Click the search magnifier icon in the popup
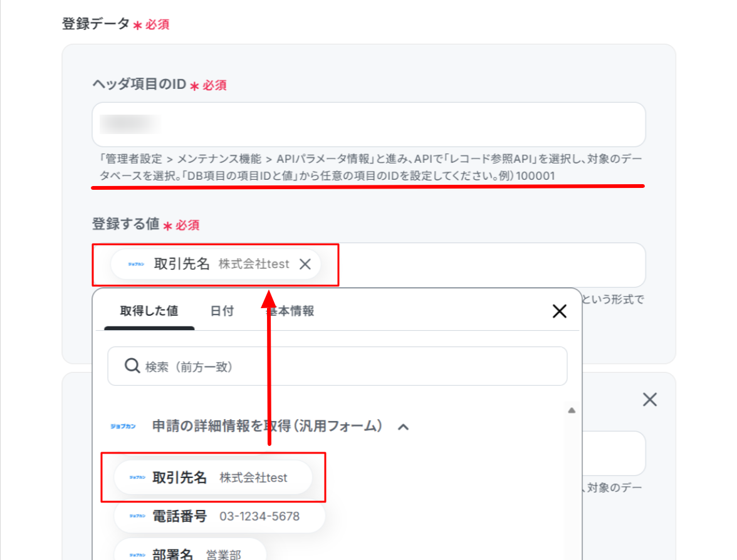 (132, 366)
